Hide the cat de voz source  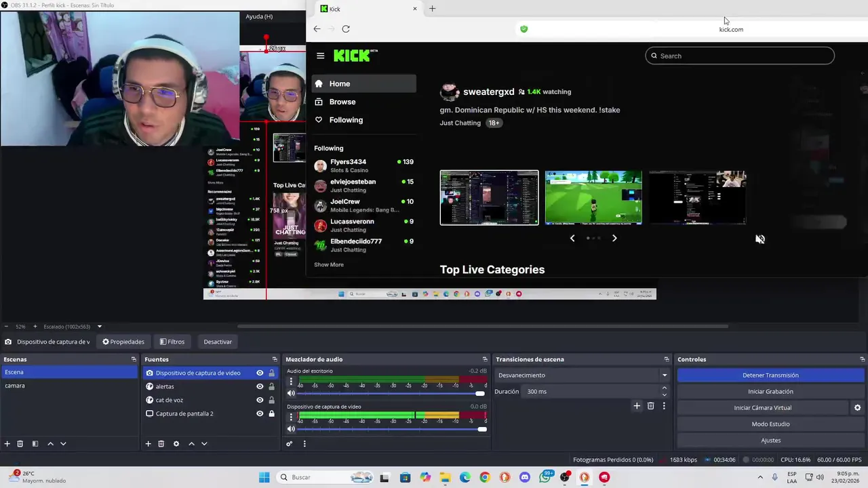tap(260, 400)
